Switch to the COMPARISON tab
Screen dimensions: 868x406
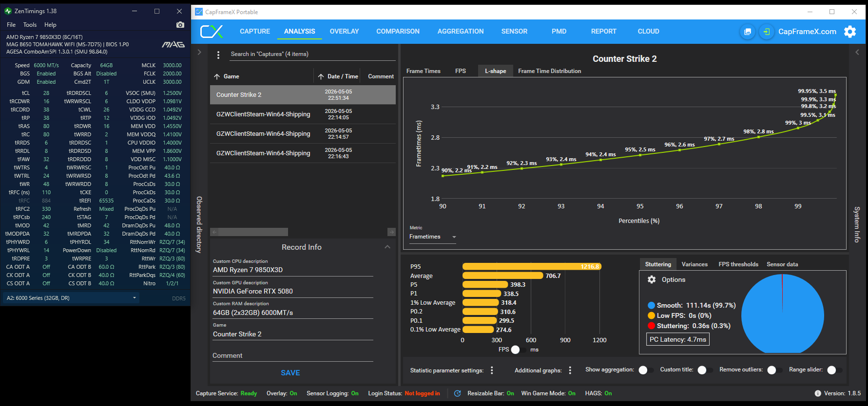(x=398, y=32)
